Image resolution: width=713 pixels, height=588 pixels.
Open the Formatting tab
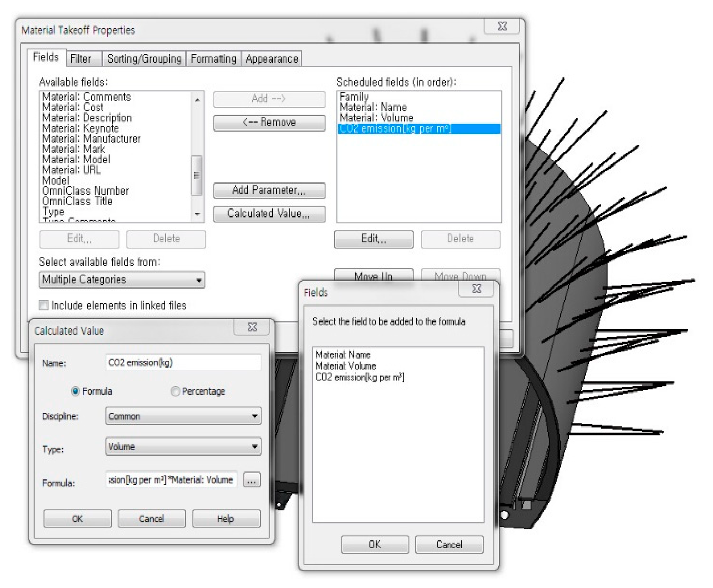(213, 59)
